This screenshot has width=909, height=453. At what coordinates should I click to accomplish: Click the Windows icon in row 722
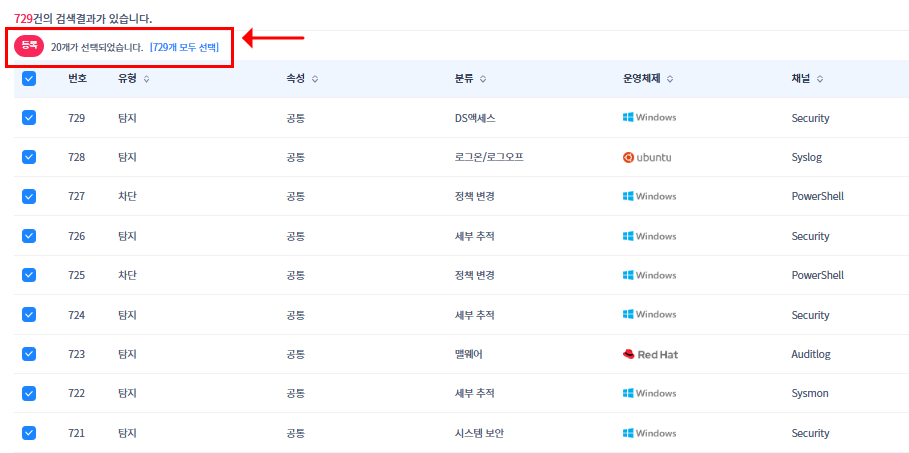pos(628,393)
